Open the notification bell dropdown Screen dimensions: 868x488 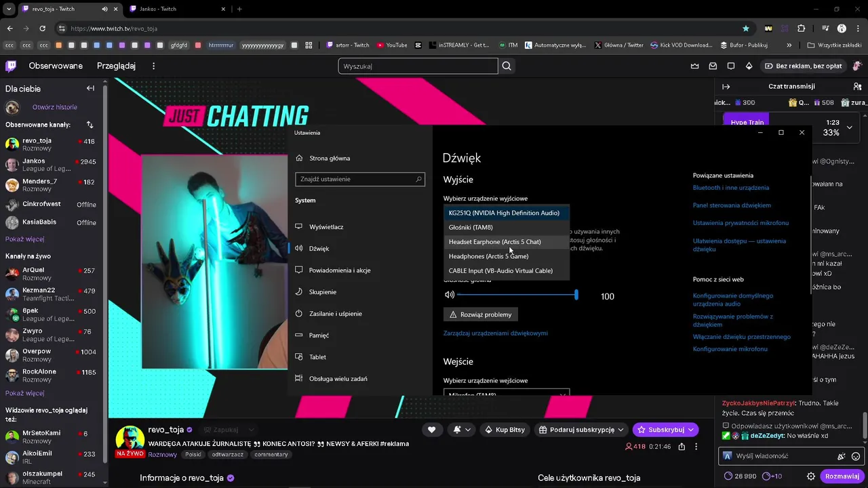(x=462, y=430)
